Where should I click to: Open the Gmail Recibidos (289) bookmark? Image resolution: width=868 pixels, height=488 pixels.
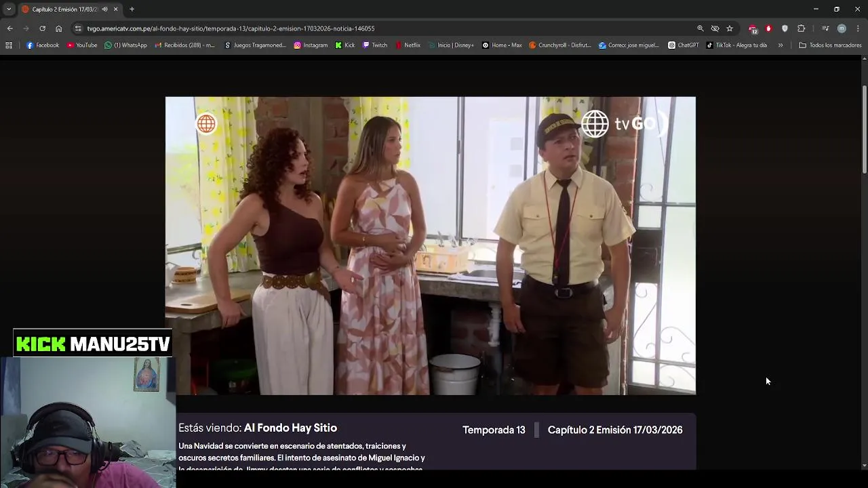[184, 45]
